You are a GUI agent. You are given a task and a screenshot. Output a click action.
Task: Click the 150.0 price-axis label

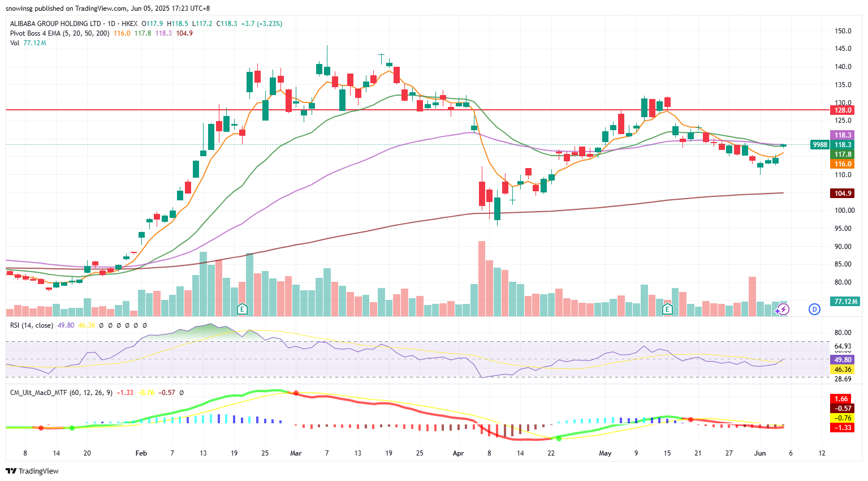coord(843,31)
